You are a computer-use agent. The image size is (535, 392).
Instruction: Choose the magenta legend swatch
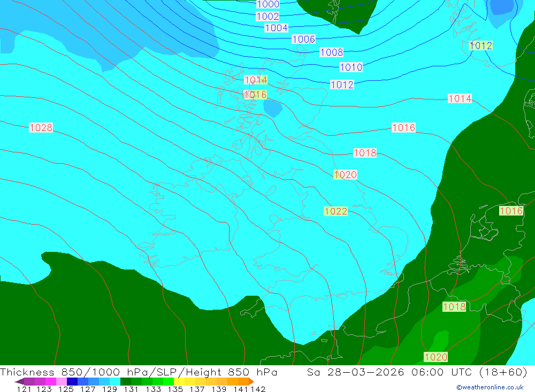pos(51,381)
